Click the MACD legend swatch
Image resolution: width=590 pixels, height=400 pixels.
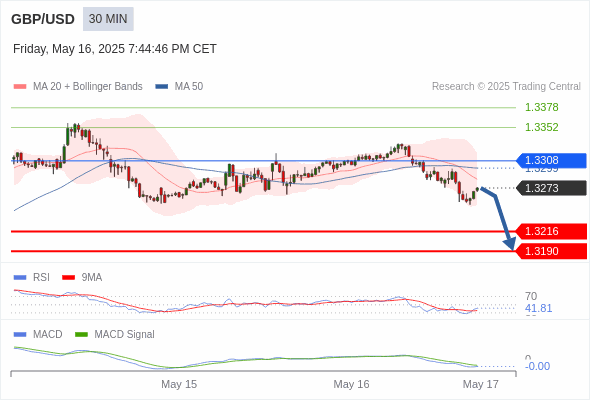pyautogui.click(x=20, y=334)
